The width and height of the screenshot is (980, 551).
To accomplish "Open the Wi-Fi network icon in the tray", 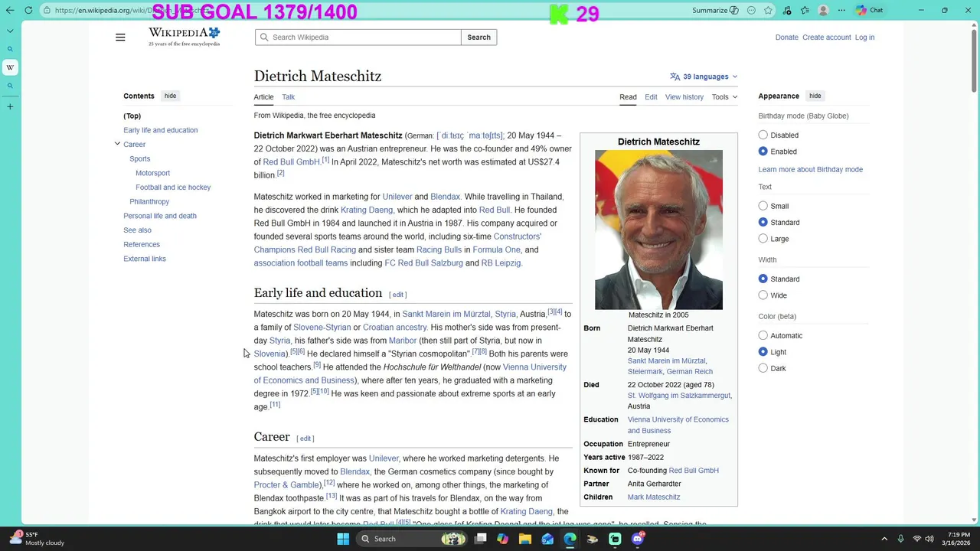I will (x=916, y=539).
